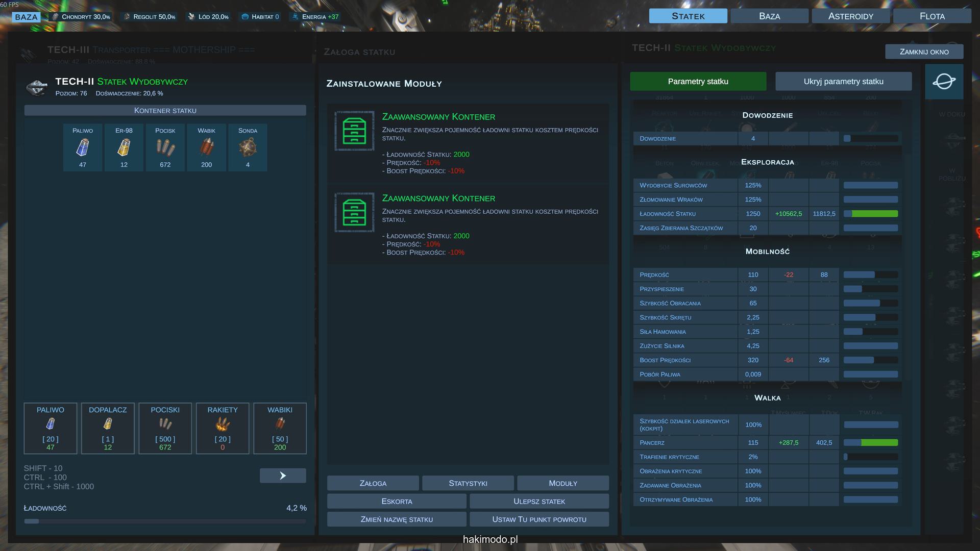Select the Wabik decoy cargo icon
This screenshot has width=980, height=551.
click(x=206, y=147)
